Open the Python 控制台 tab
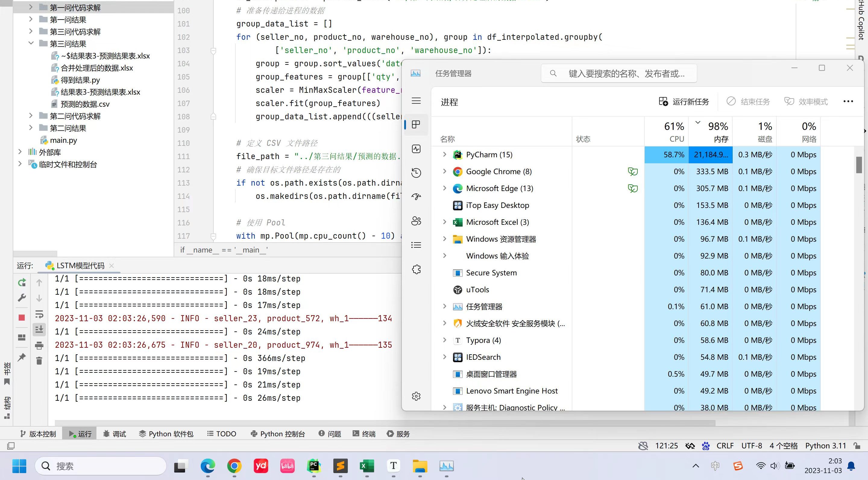 tap(278, 434)
